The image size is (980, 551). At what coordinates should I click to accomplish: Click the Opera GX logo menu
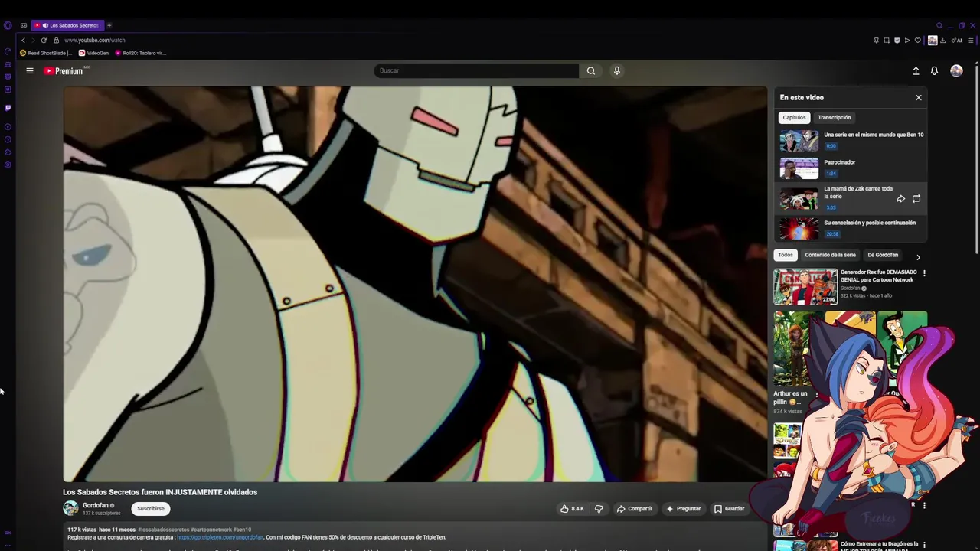point(8,25)
